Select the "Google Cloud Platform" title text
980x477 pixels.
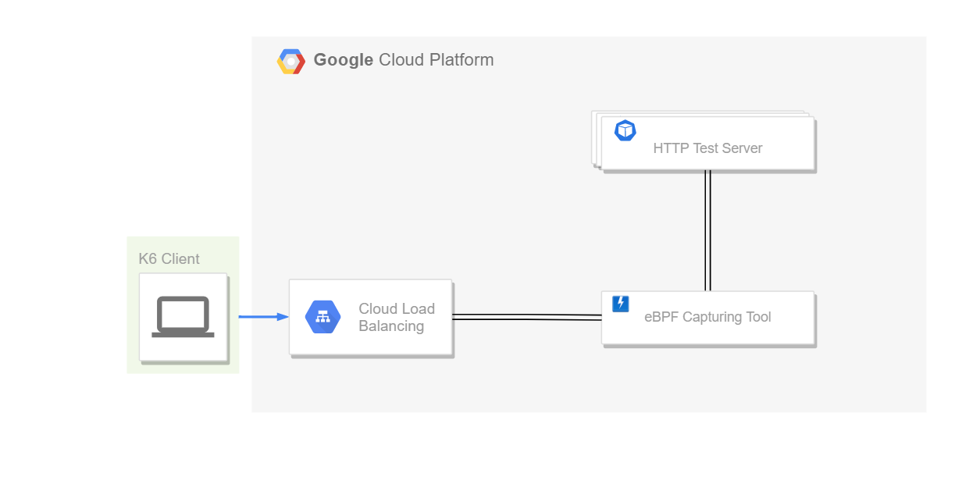click(404, 60)
